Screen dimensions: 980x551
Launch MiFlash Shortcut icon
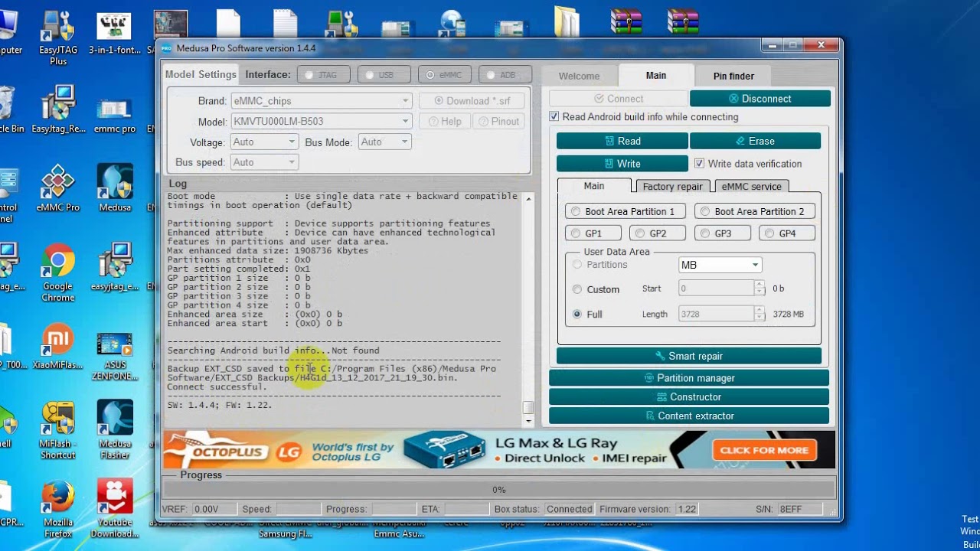coord(58,430)
